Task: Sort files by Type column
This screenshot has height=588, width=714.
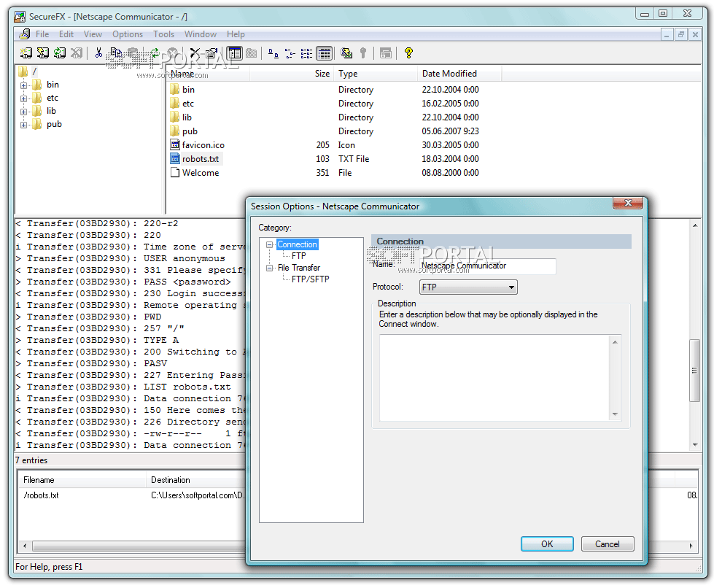Action: tap(376, 74)
